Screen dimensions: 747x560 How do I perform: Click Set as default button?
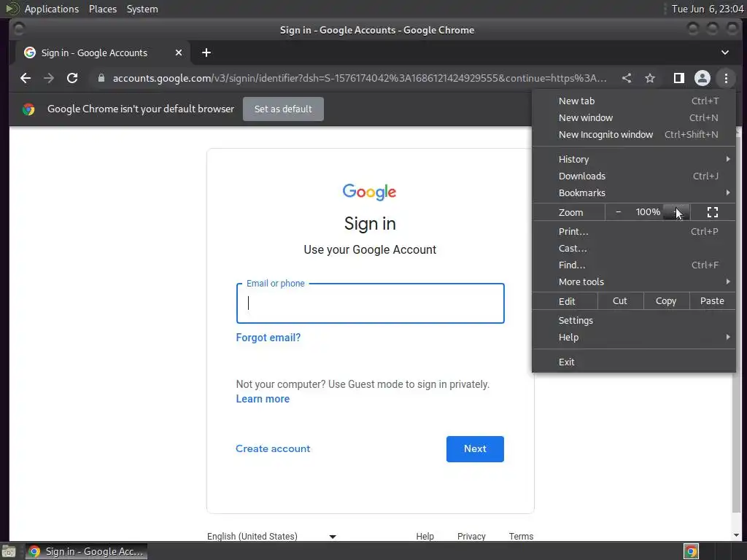click(283, 109)
